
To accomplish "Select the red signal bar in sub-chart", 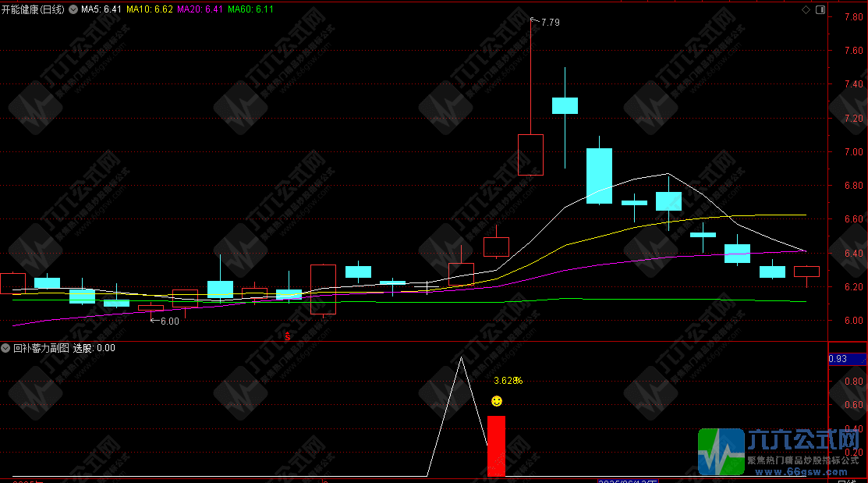I will click(x=496, y=446).
